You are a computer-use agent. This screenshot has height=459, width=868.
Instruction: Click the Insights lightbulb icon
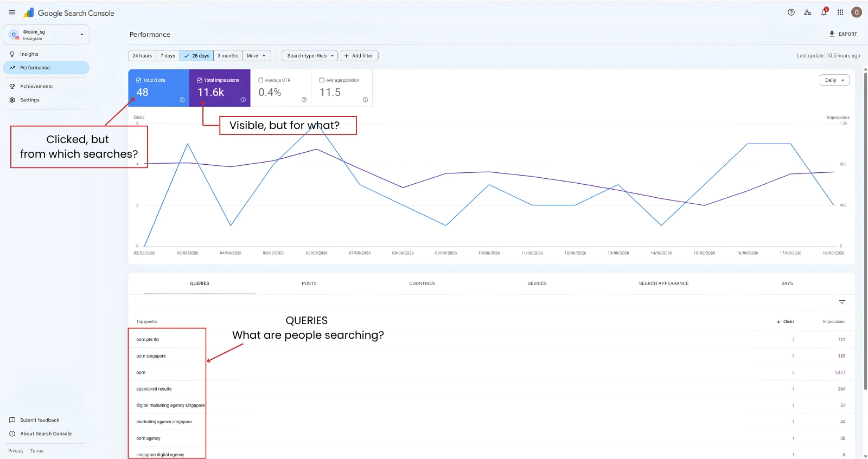[x=12, y=54]
